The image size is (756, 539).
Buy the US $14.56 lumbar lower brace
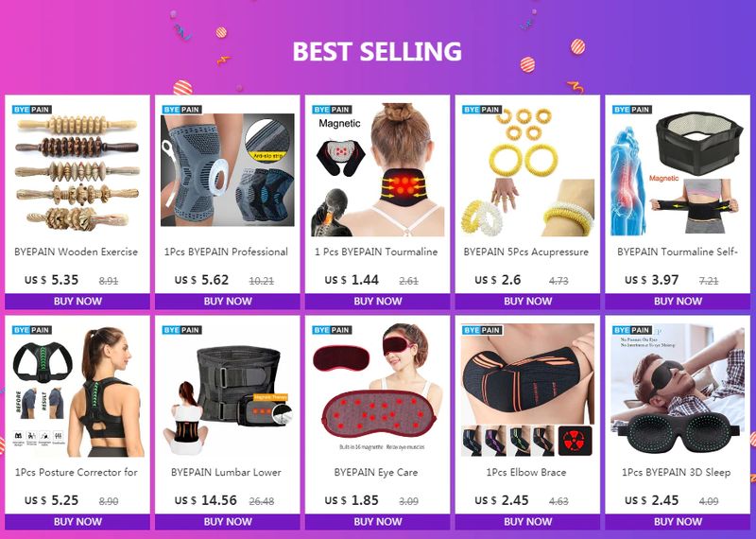227,522
